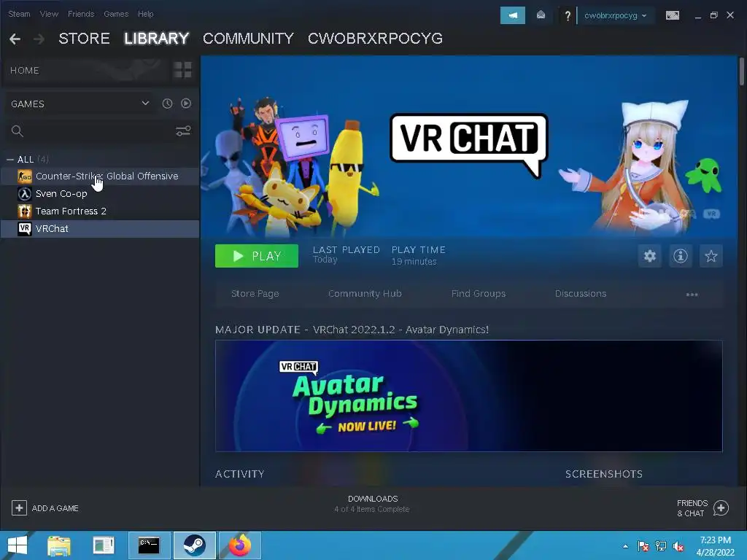The height and width of the screenshot is (560, 747).
Task: Go forward with the right arrow
Action: click(39, 39)
